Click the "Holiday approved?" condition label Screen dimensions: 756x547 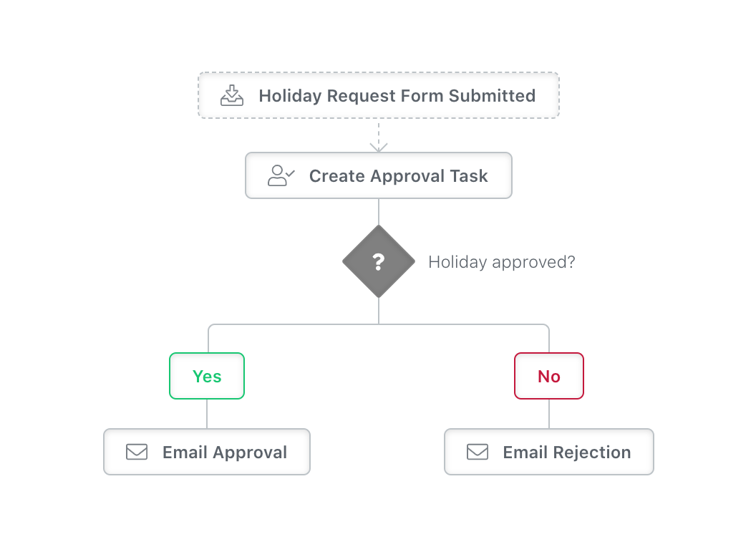pos(501,262)
